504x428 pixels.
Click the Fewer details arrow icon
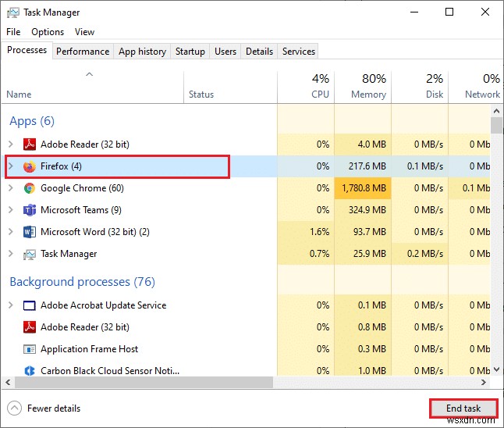[x=15, y=408]
